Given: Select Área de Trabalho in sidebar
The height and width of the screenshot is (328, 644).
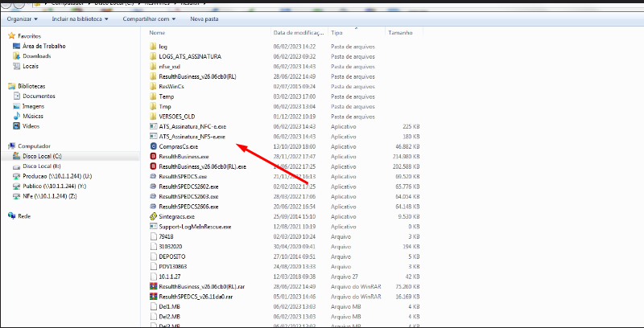Looking at the screenshot, I should (x=44, y=47).
